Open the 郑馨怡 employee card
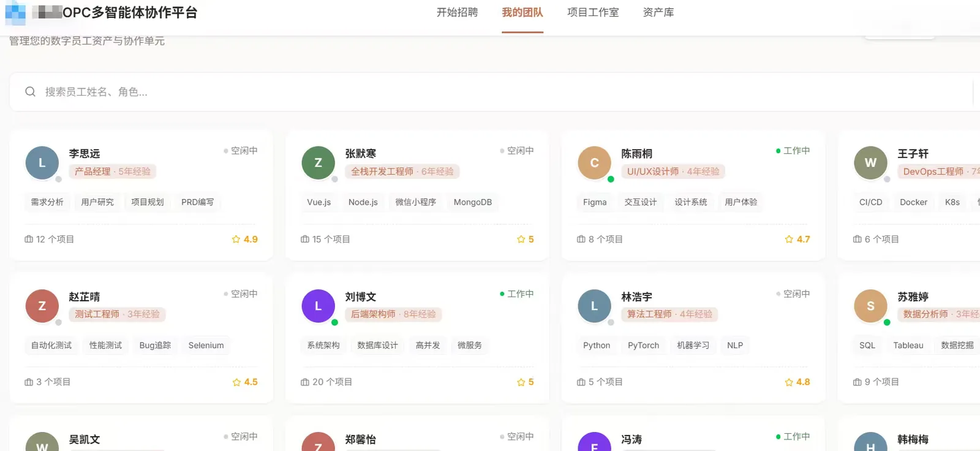This screenshot has width=980, height=451. (x=418, y=434)
